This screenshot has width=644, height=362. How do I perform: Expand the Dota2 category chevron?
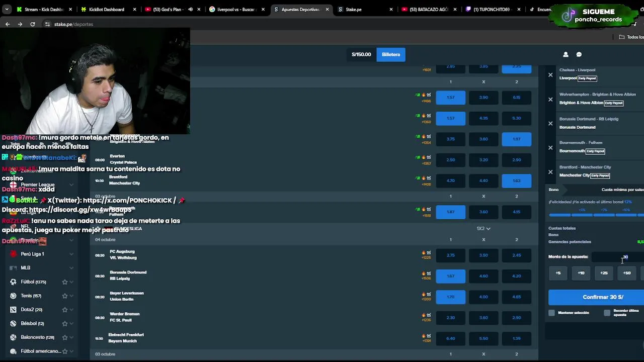tap(71, 309)
